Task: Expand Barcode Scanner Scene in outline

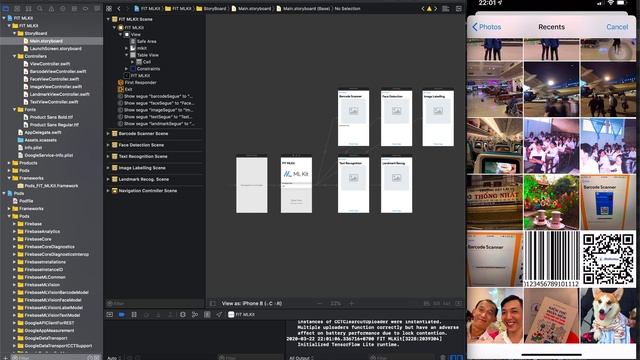Action: pos(108,133)
